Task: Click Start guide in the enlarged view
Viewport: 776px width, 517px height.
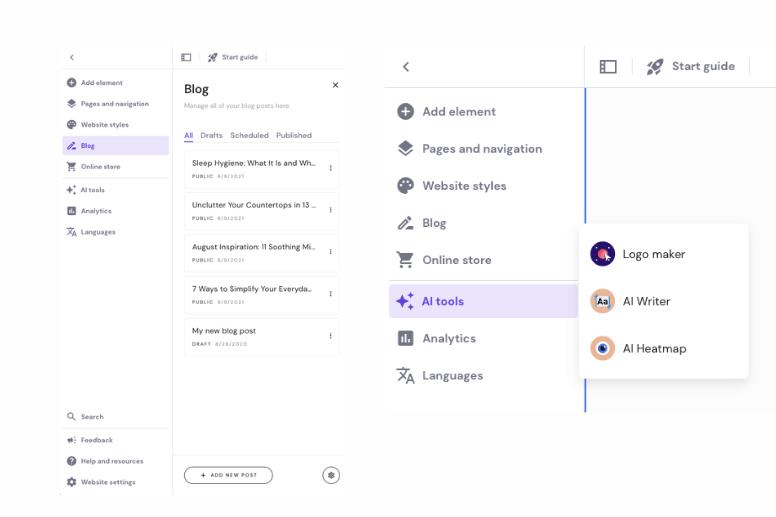Action: click(691, 66)
